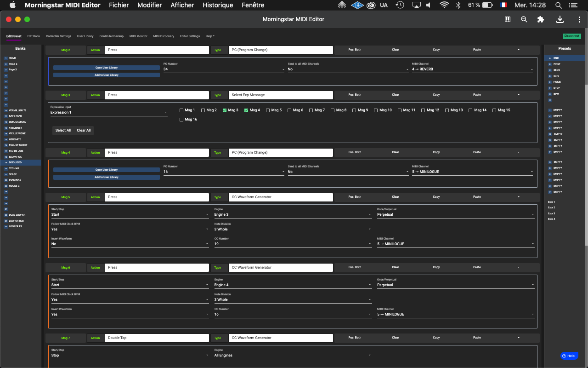This screenshot has height=368, width=588.
Task: Uncheck the Msg 3 checkbox
Action: tap(225, 110)
